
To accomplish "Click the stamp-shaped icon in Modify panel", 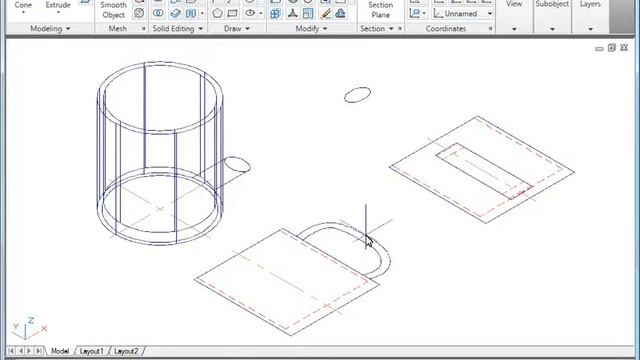I will click(x=340, y=13).
